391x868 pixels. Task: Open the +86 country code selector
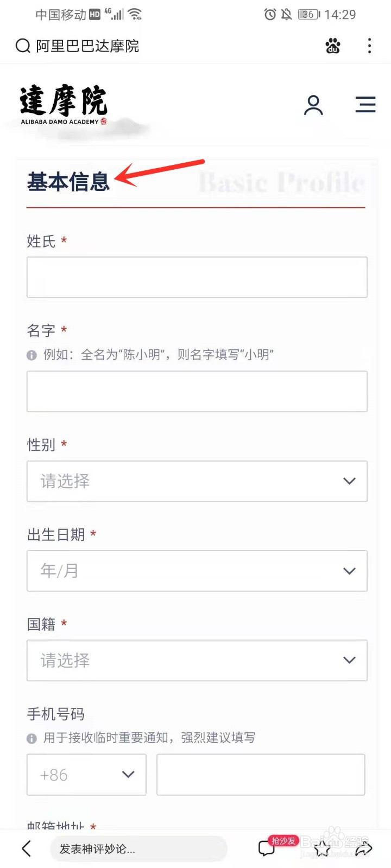coord(86,775)
